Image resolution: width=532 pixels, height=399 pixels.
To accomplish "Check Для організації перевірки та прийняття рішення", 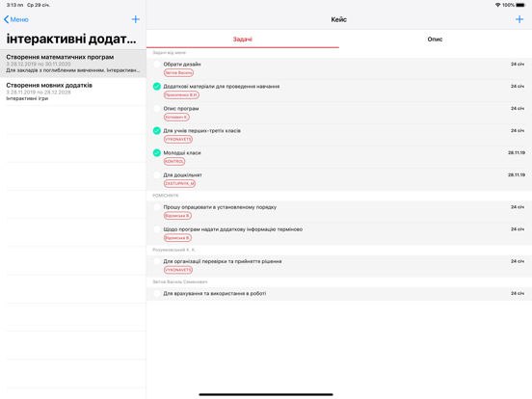I will (x=157, y=261).
